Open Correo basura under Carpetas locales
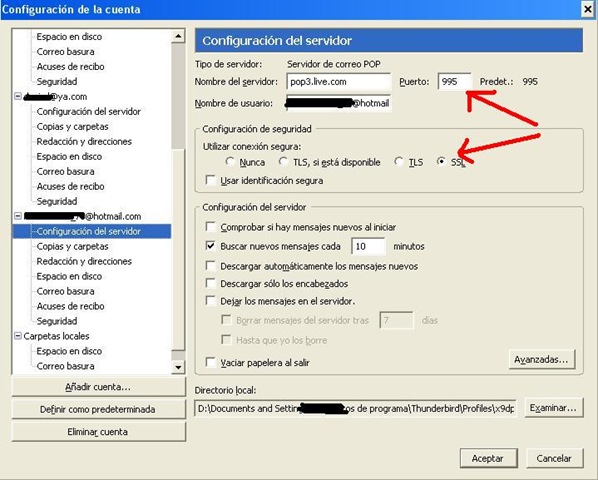The width and height of the screenshot is (598, 480). click(x=65, y=366)
